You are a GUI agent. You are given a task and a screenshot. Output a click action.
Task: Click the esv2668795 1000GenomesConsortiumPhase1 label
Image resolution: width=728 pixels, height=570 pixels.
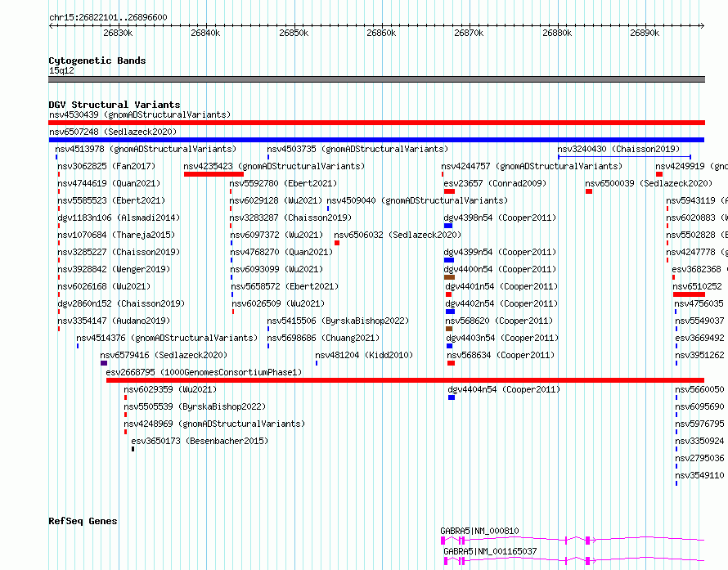coord(204,372)
